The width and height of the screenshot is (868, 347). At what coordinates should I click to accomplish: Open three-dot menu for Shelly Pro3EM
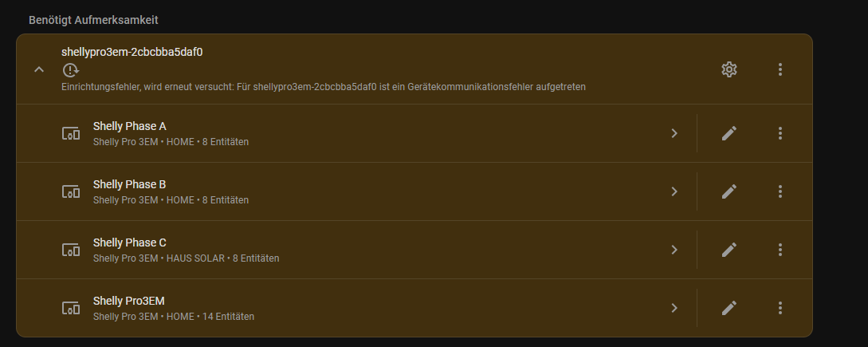click(x=780, y=308)
